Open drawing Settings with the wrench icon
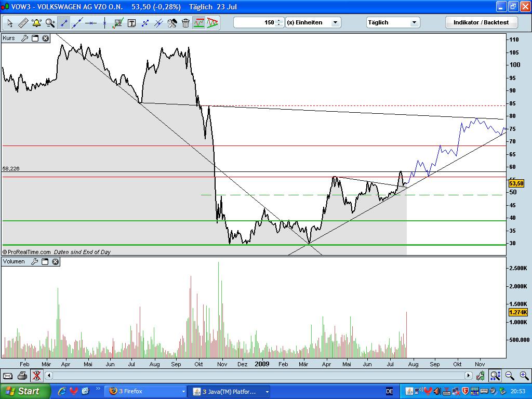532x399 pixels. coord(171,22)
